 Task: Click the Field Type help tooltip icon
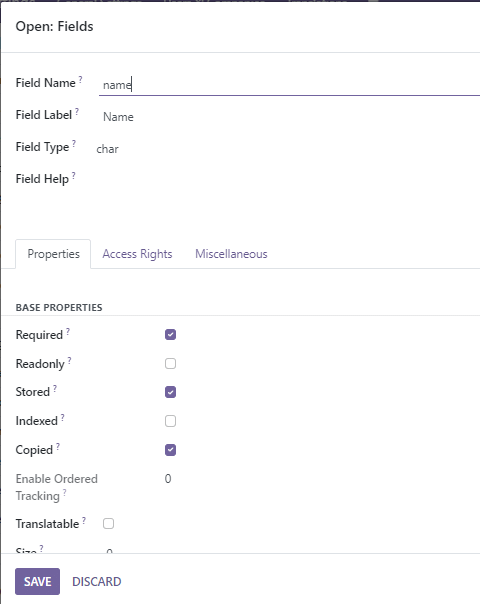pyautogui.click(x=74, y=143)
